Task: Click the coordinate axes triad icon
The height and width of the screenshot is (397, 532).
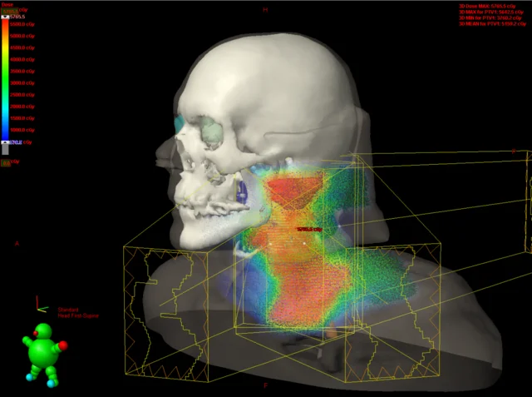Action: [42, 304]
